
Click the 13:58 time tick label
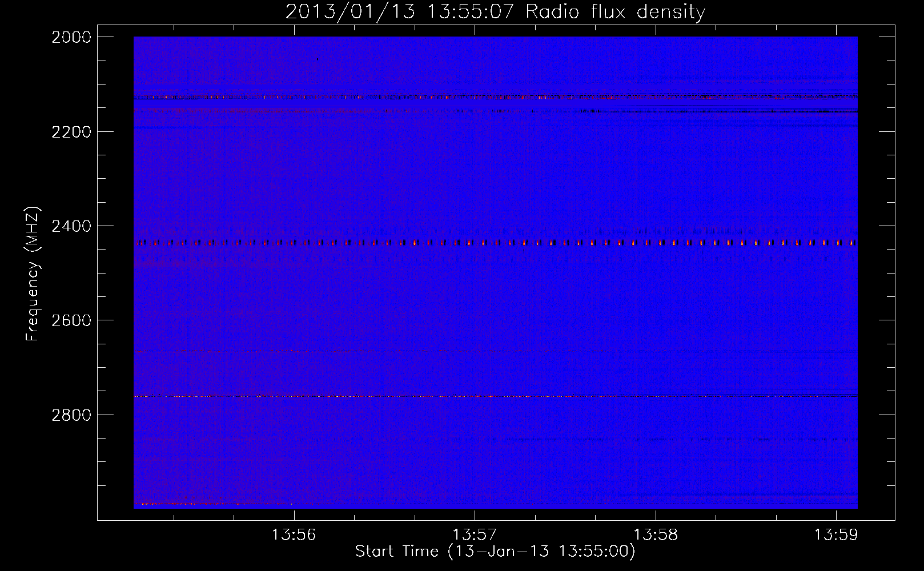[x=656, y=535]
